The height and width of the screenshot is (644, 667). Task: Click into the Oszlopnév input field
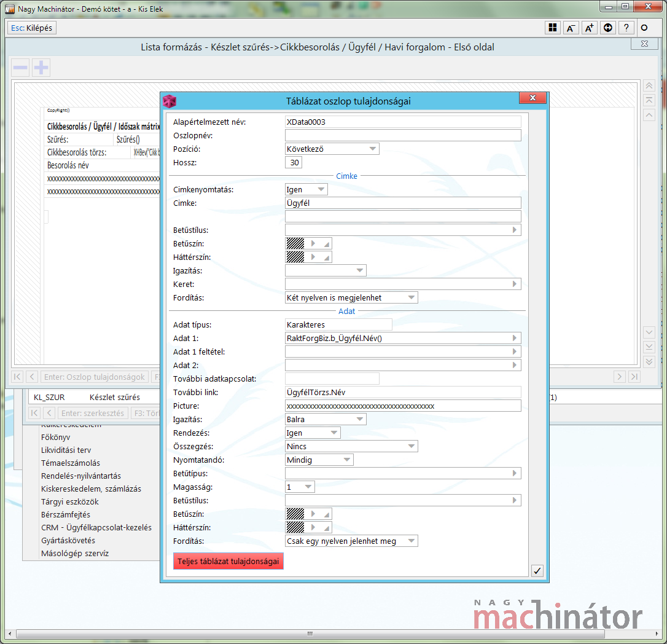(403, 135)
